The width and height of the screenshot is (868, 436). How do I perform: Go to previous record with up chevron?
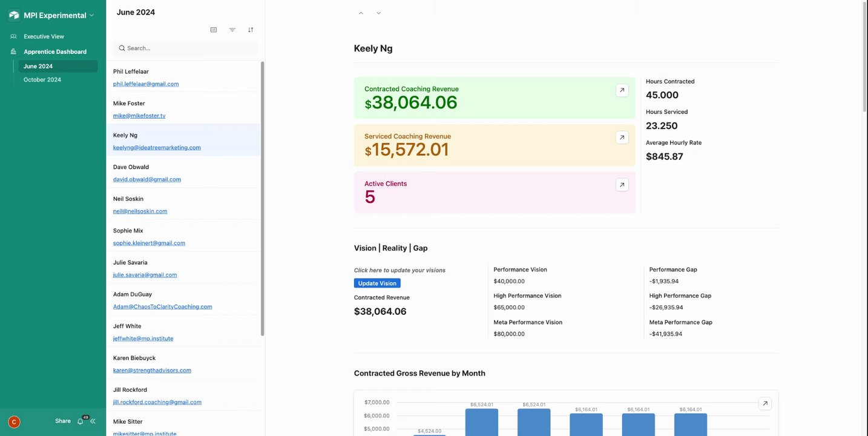pos(361,13)
